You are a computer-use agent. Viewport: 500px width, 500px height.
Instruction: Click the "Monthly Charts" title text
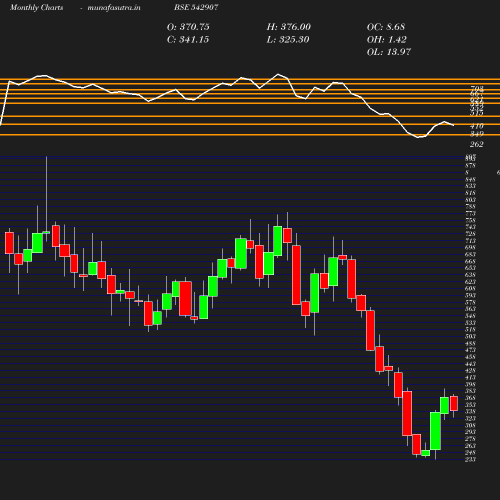[x=36, y=8]
